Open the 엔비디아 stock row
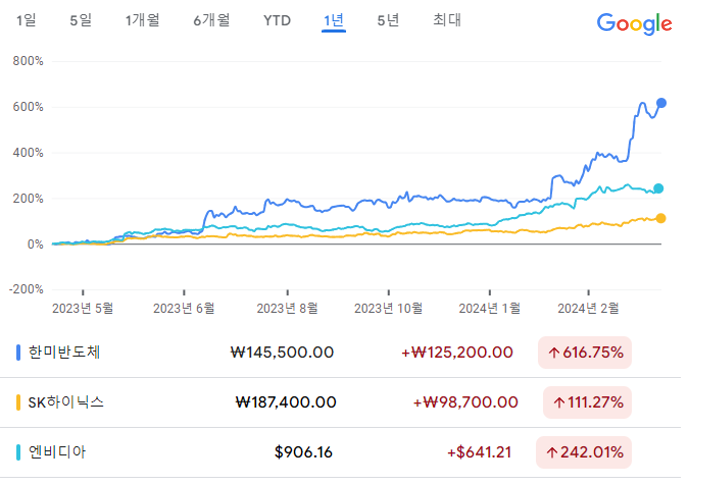 click(x=340, y=453)
